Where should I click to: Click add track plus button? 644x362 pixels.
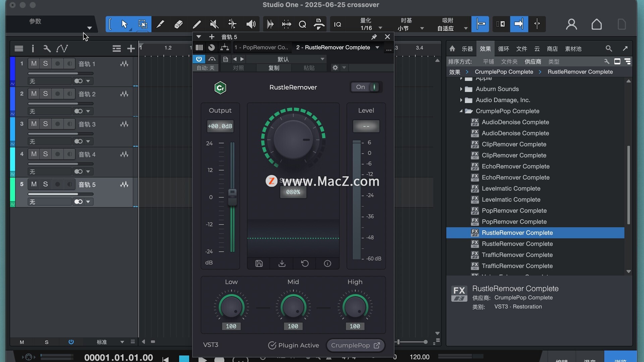point(131,49)
